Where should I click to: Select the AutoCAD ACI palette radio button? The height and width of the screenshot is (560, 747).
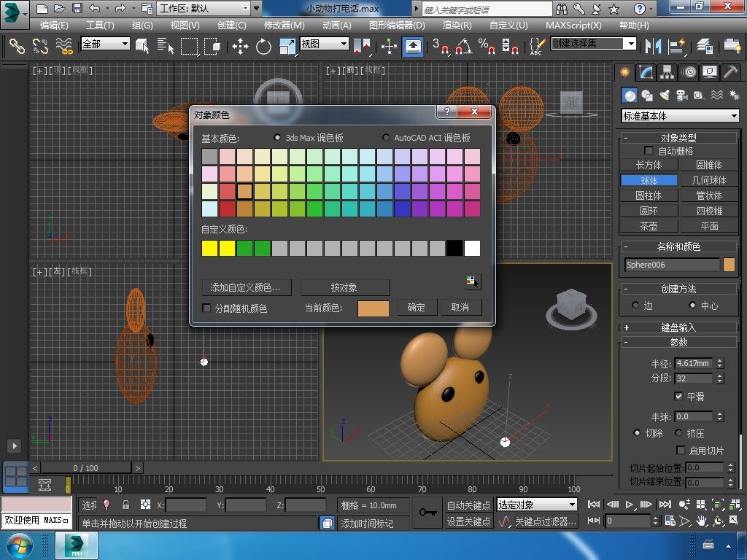[x=386, y=138]
